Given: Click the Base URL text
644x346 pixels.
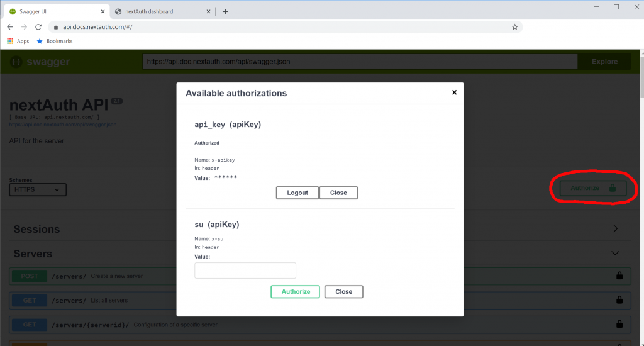Looking at the screenshot, I should 54,117.
